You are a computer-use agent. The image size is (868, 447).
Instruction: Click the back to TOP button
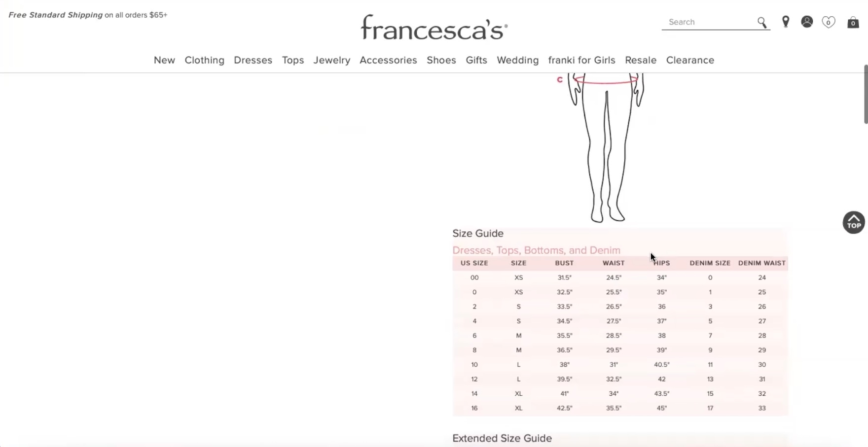pos(854,223)
